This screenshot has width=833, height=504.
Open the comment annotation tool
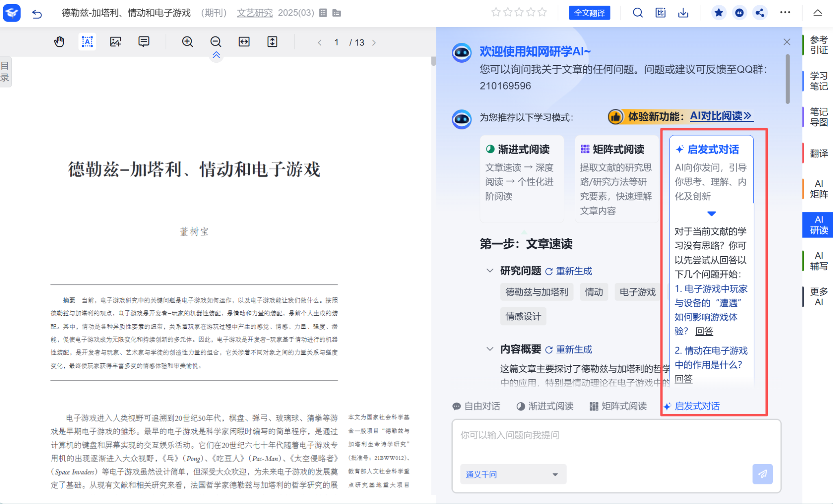(144, 42)
